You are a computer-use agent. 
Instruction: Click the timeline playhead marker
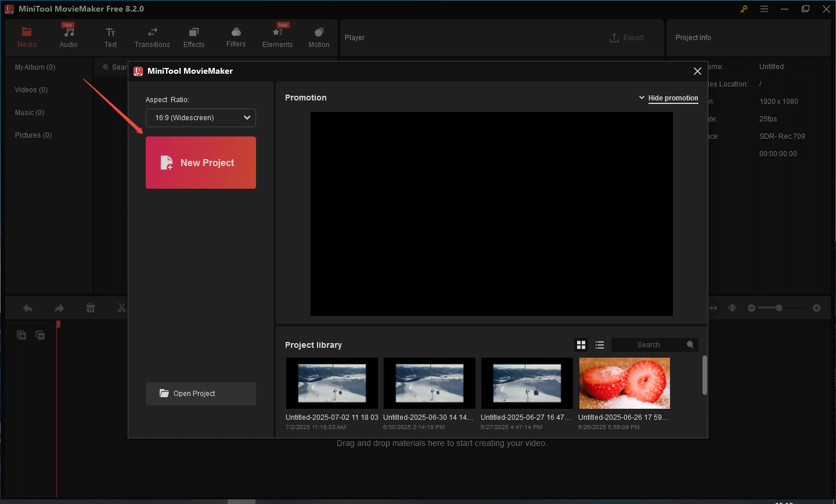(58, 325)
